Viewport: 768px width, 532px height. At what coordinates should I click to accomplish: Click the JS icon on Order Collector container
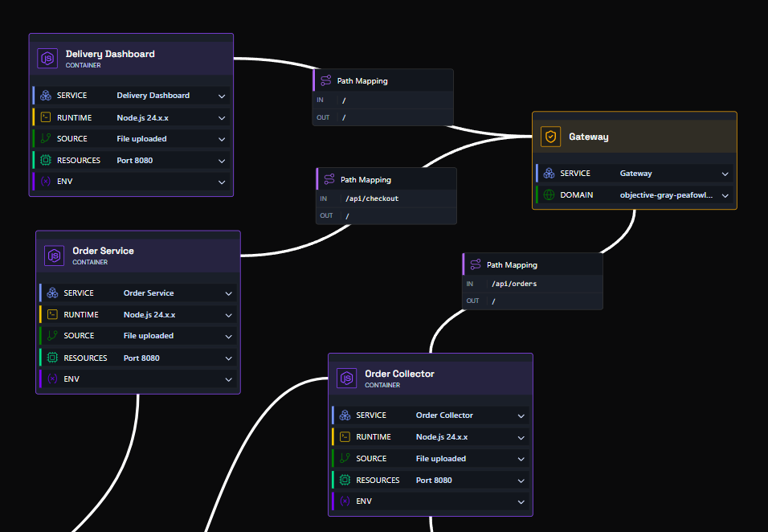tap(347, 379)
